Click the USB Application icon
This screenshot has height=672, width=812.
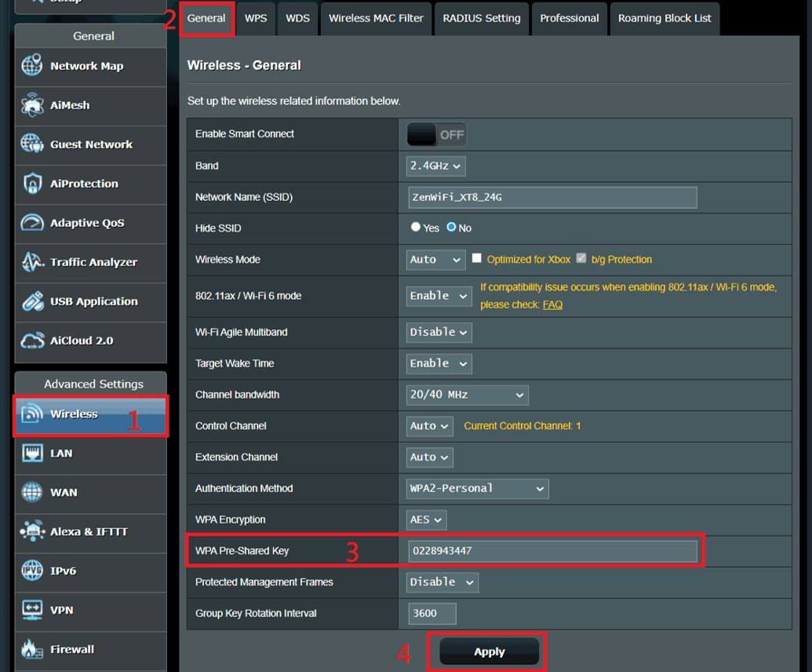[x=32, y=301]
